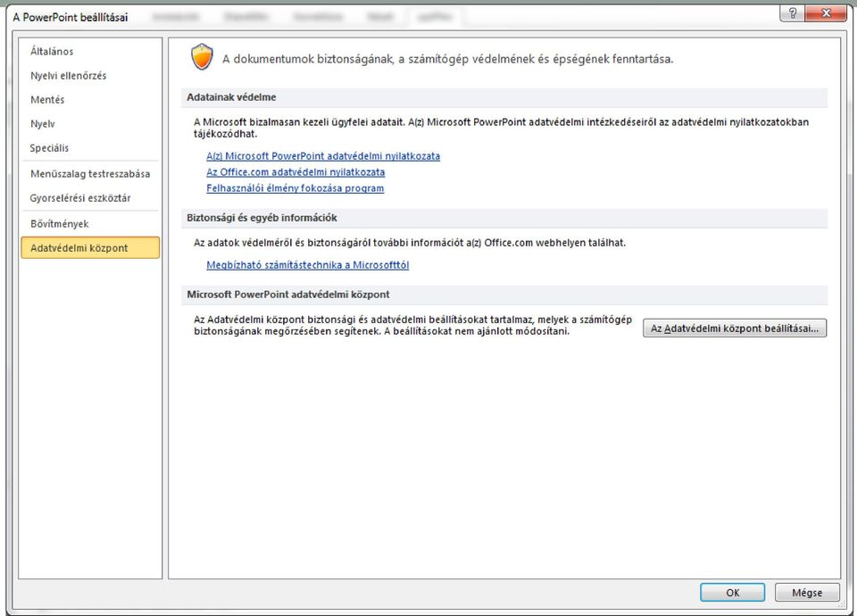
Task: Open the Microsoft PowerPoint adatvédelmi nyilatkozata link
Action: pyautogui.click(x=323, y=155)
